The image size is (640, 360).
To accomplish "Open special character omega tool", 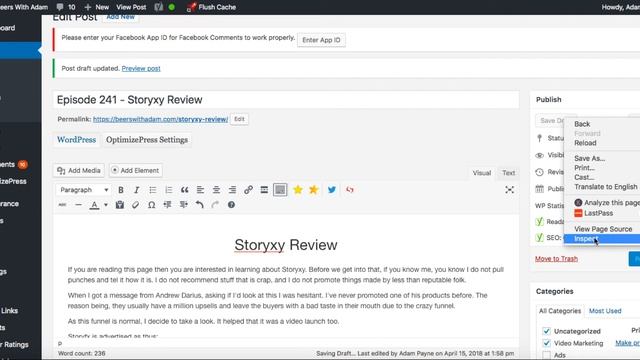I will point(151,205).
